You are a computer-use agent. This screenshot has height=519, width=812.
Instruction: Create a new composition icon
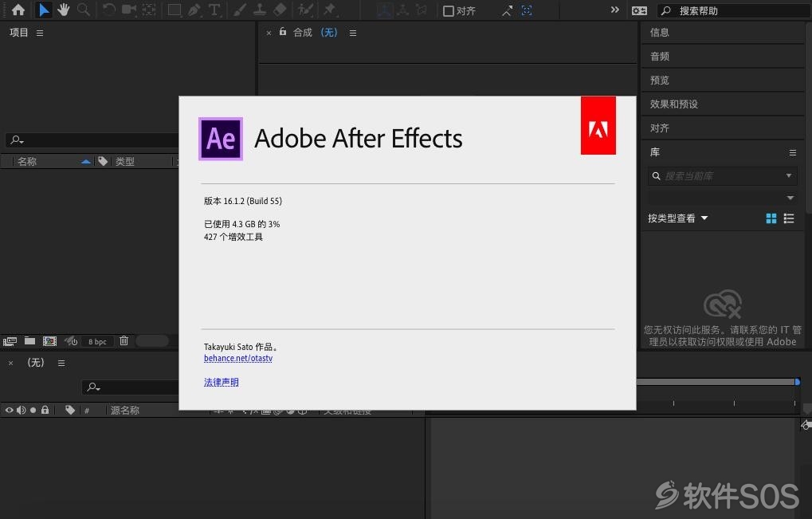(x=49, y=341)
